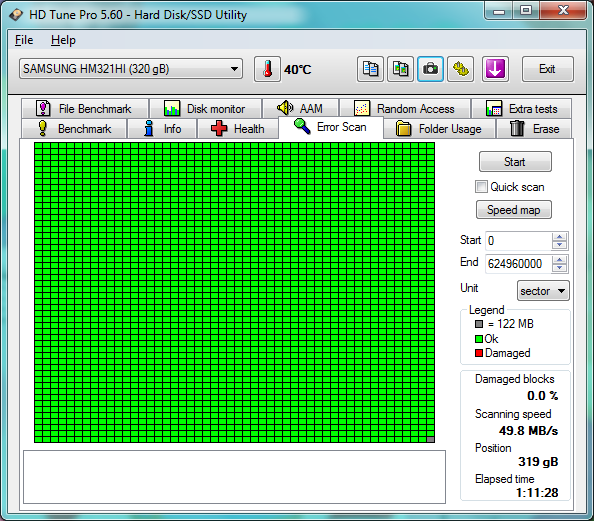
Task: Expand the SAMSUNG HM321HI drive dropdown
Action: click(131, 69)
